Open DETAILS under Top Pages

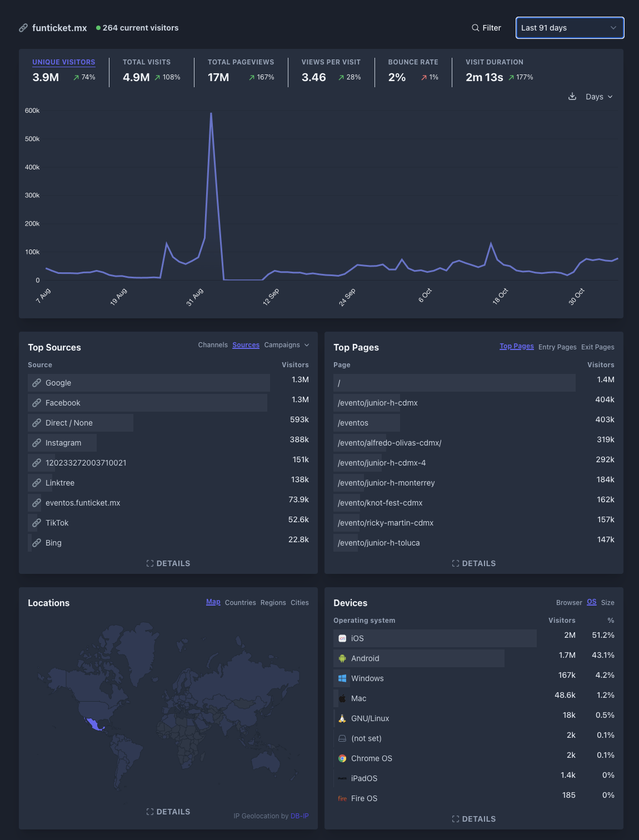[473, 563]
